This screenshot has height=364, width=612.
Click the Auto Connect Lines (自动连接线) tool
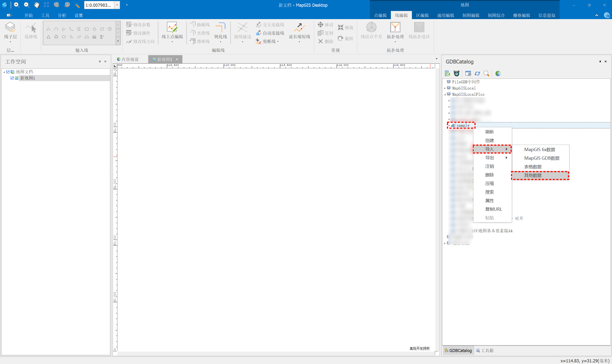(x=270, y=33)
